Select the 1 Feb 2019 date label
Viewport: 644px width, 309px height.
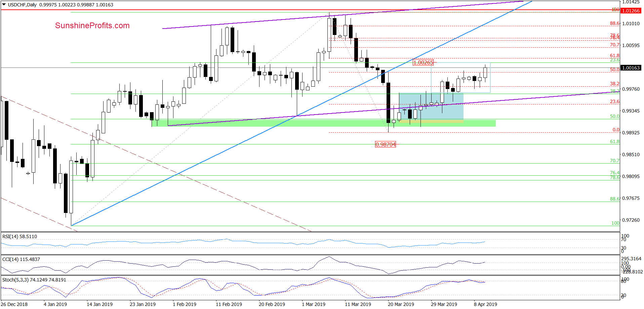pos(185,304)
